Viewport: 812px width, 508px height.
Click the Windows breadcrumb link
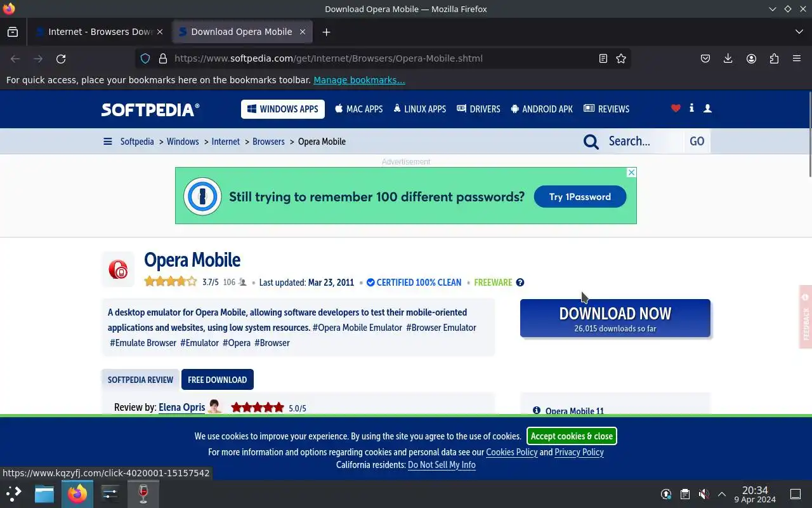click(183, 142)
